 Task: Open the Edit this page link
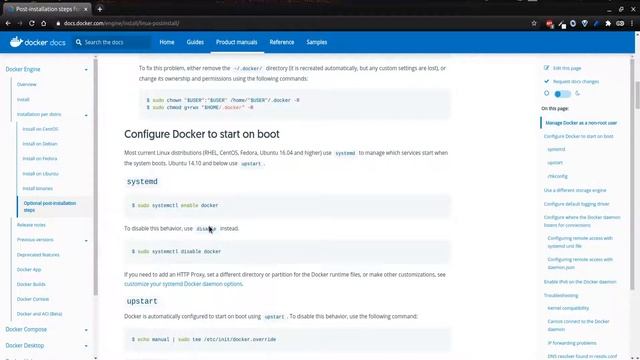(567, 68)
